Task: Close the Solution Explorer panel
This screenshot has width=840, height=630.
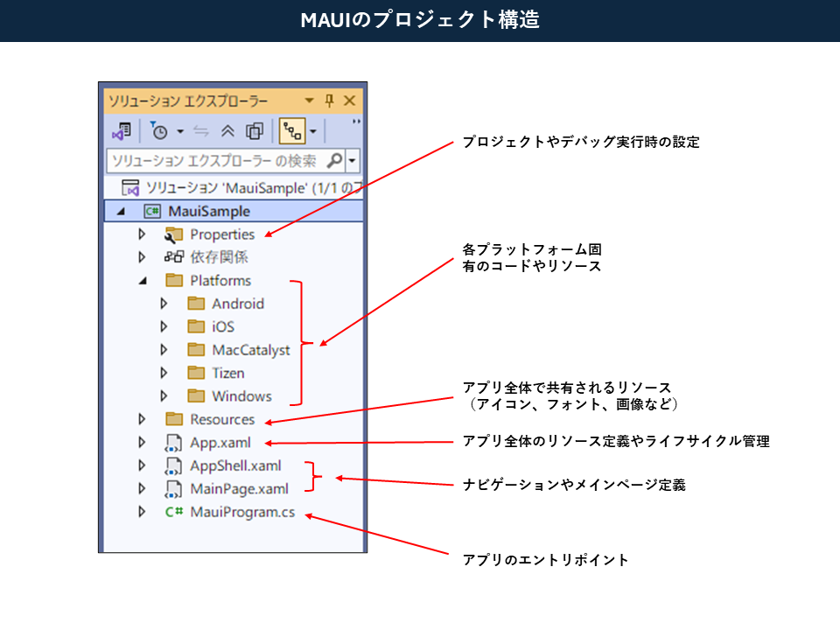Action: [349, 100]
